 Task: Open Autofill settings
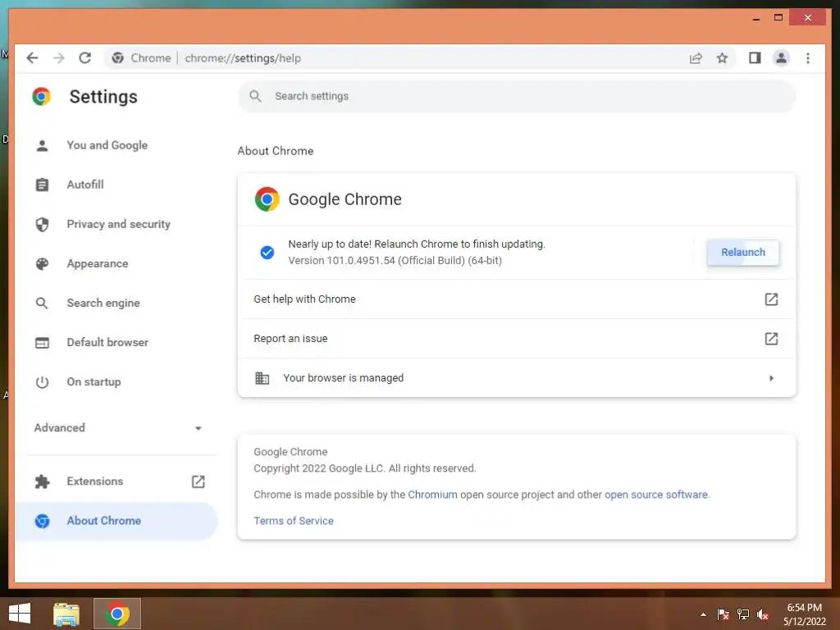click(116, 185)
